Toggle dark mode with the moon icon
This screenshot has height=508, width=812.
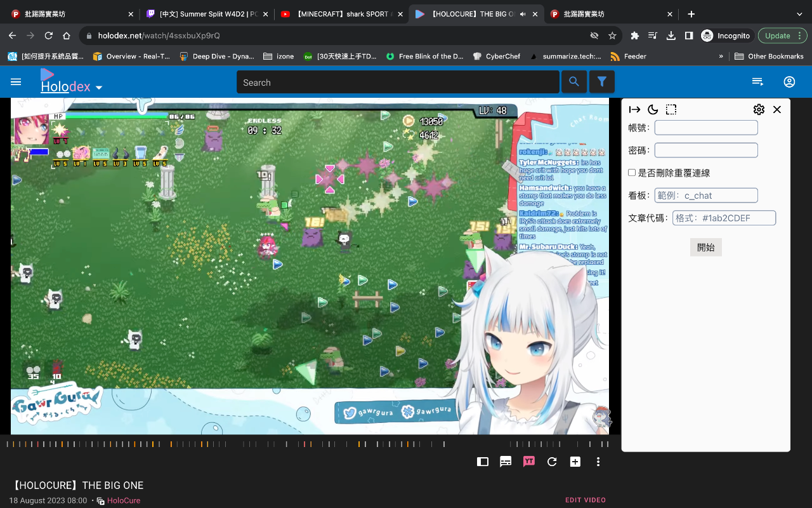[653, 109]
